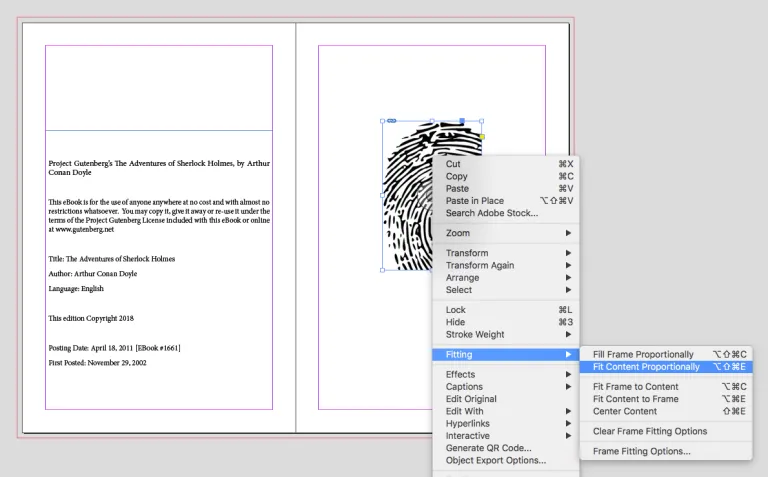Choose Edit Original menu item
The image size is (768, 477).
505,399
